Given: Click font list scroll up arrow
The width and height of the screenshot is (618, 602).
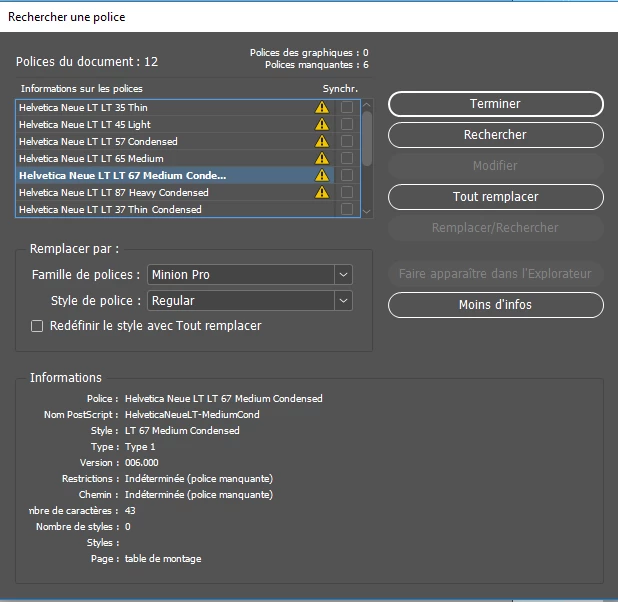Looking at the screenshot, I should pos(367,105).
